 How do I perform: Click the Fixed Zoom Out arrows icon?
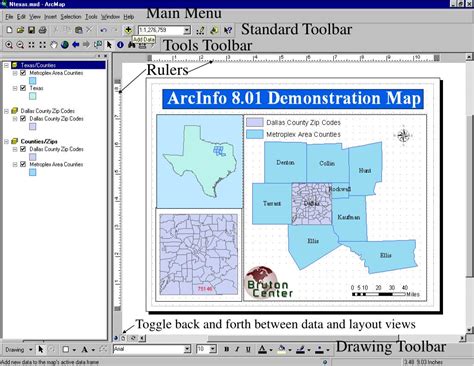pyautogui.click(x=42, y=45)
